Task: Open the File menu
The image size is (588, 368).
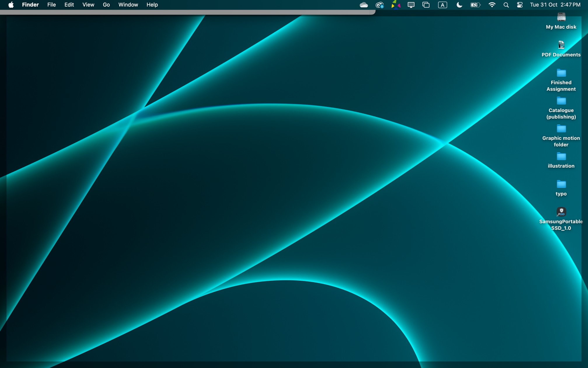Action: tap(51, 5)
